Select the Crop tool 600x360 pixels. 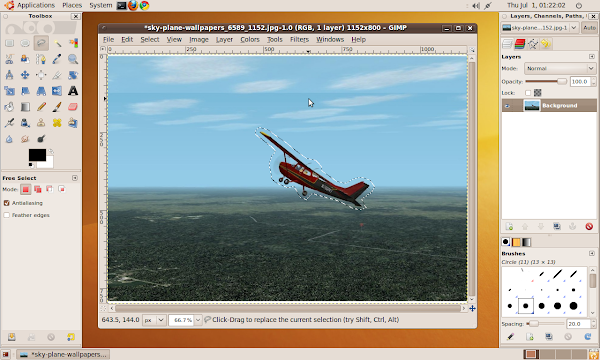[57, 75]
